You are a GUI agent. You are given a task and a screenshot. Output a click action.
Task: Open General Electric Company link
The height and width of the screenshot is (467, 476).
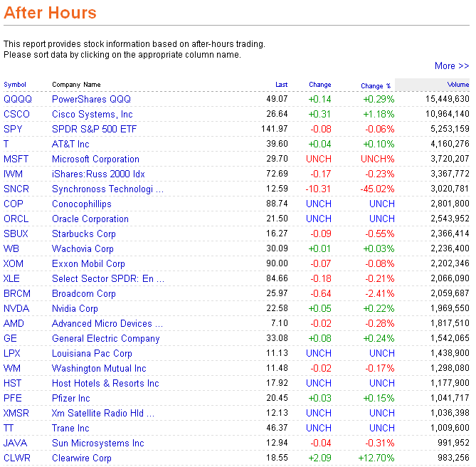[105, 339]
